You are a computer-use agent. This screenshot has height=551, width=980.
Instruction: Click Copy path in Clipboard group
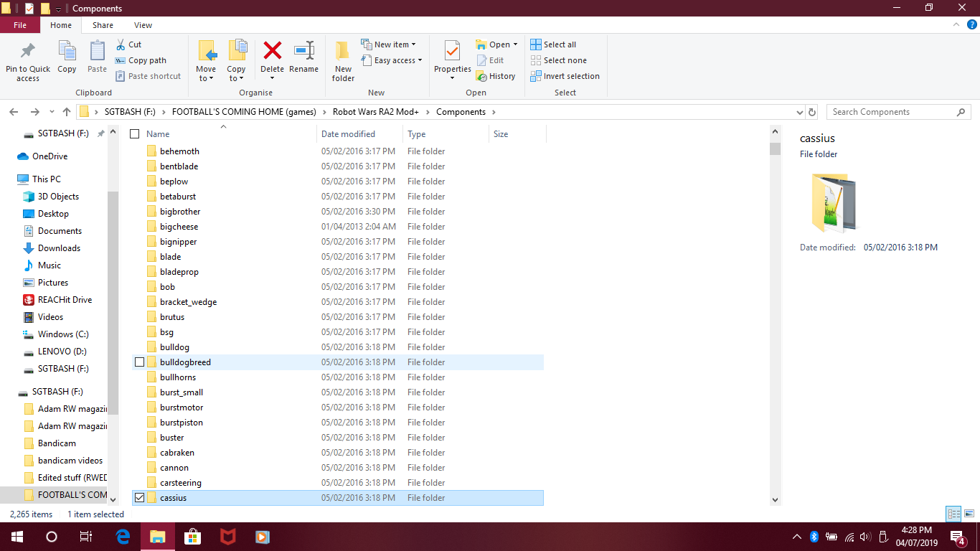coord(141,60)
